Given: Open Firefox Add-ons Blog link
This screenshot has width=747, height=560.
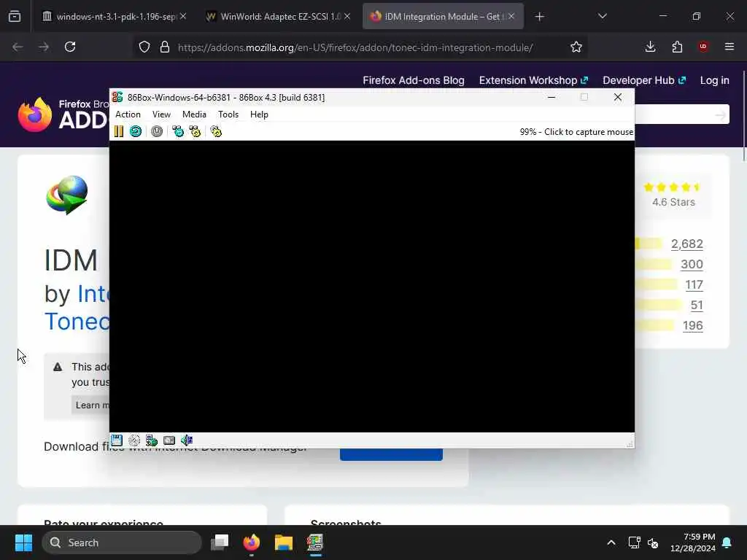Looking at the screenshot, I should pos(414,80).
